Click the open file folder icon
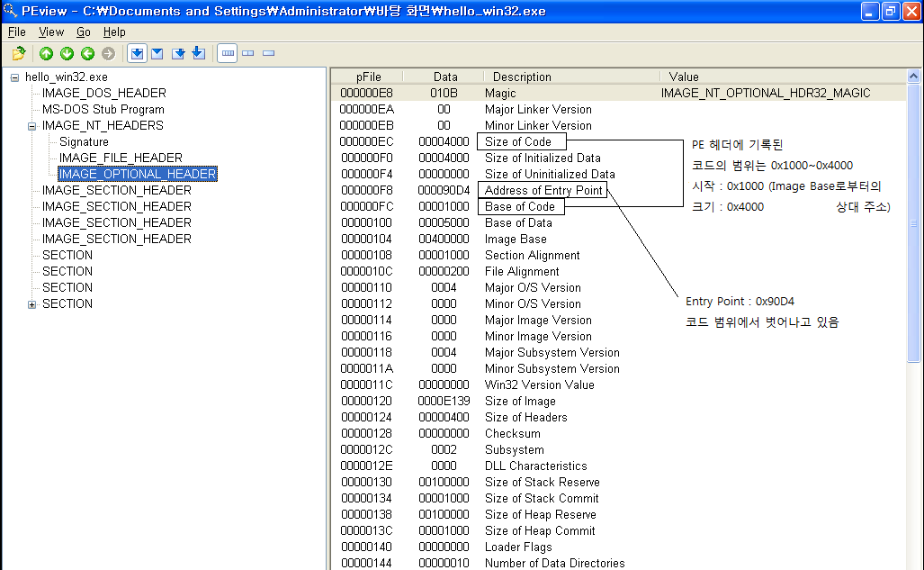Screen dimensions: 924x570 point(18,54)
